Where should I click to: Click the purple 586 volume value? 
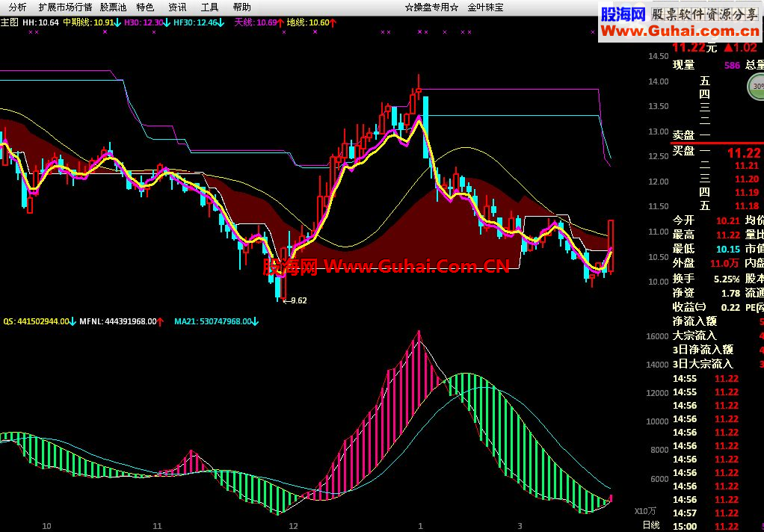pos(732,65)
